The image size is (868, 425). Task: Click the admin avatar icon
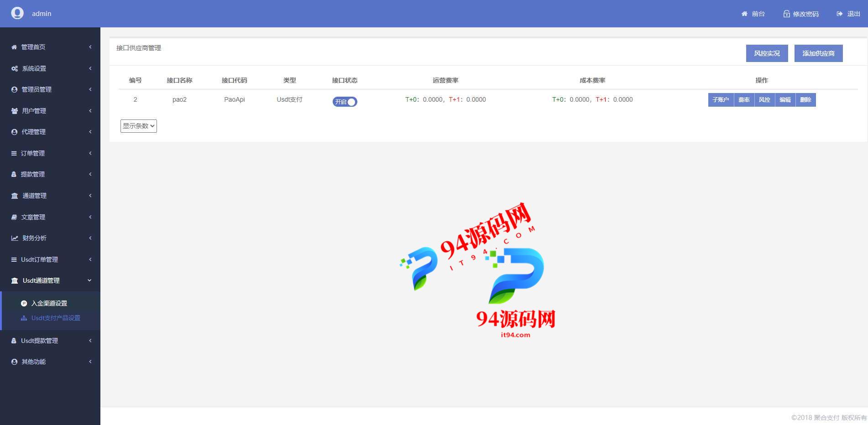click(17, 13)
